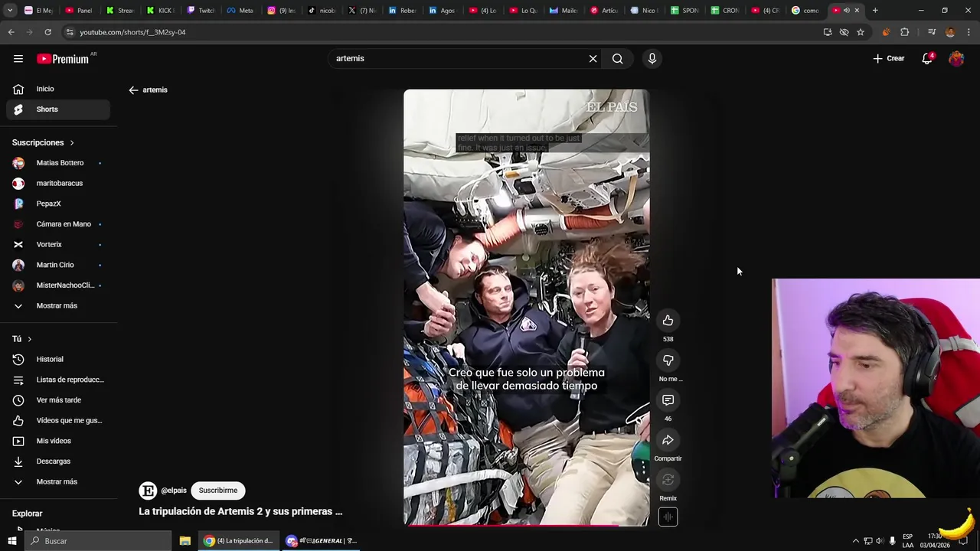Subscribe to elpais with Suscribirme button
Image resolution: width=980 pixels, height=551 pixels.
click(x=218, y=491)
